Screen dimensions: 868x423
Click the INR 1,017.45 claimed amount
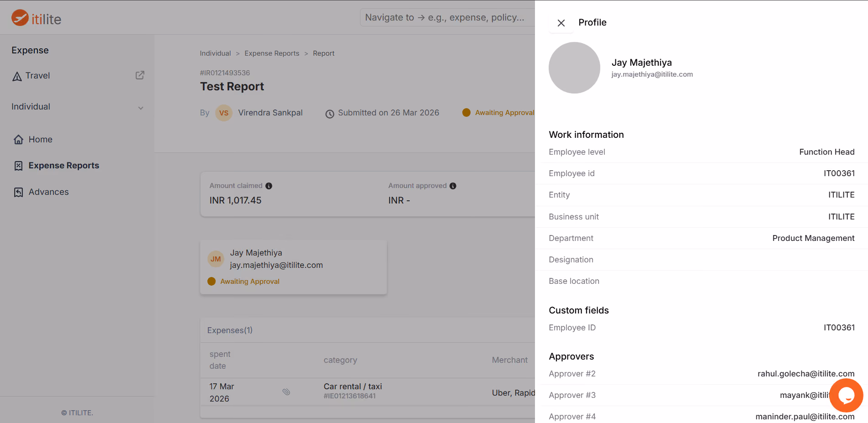click(235, 200)
